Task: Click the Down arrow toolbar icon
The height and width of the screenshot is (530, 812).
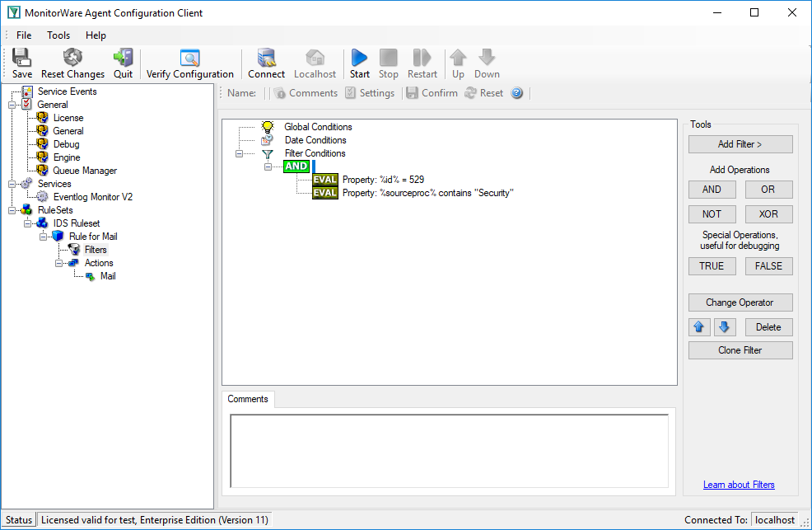Action: click(x=487, y=57)
